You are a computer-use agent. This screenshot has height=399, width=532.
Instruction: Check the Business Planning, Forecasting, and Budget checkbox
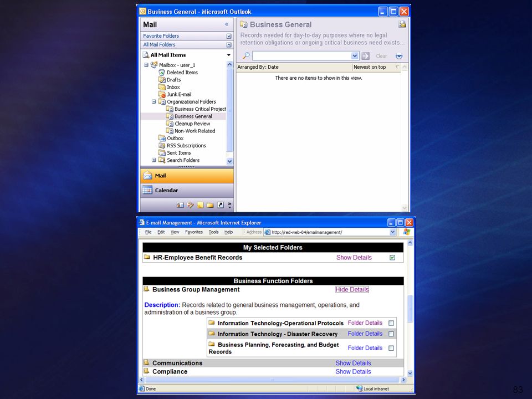[x=391, y=348]
